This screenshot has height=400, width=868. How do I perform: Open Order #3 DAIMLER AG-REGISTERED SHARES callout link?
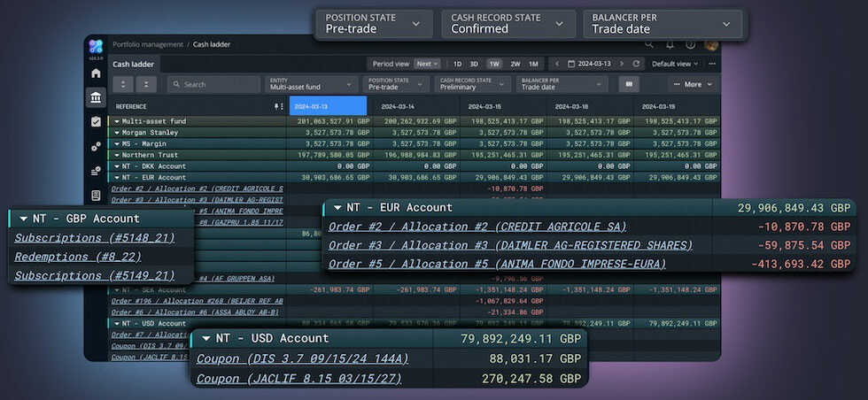coord(510,245)
